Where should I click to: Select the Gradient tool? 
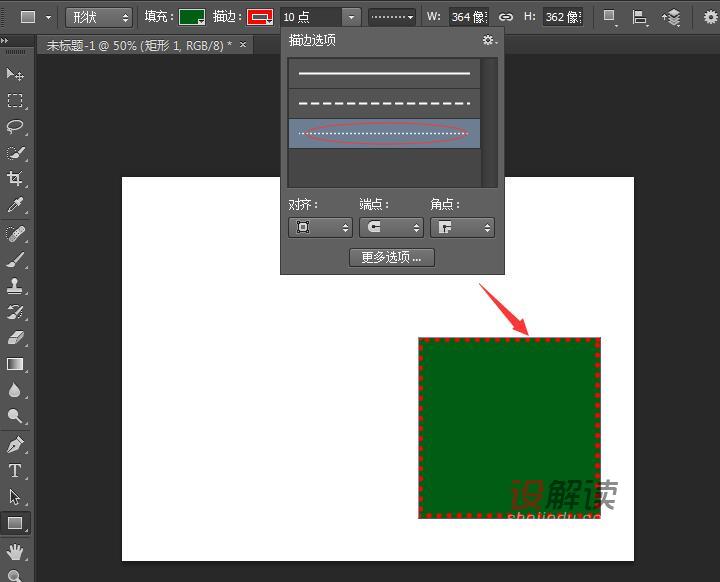coord(15,365)
